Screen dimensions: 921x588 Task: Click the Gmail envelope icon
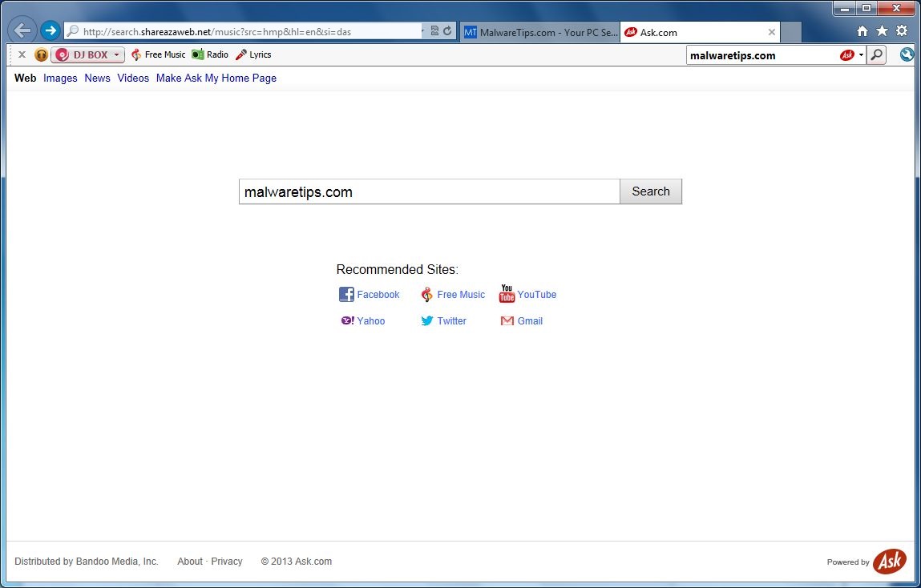point(507,321)
